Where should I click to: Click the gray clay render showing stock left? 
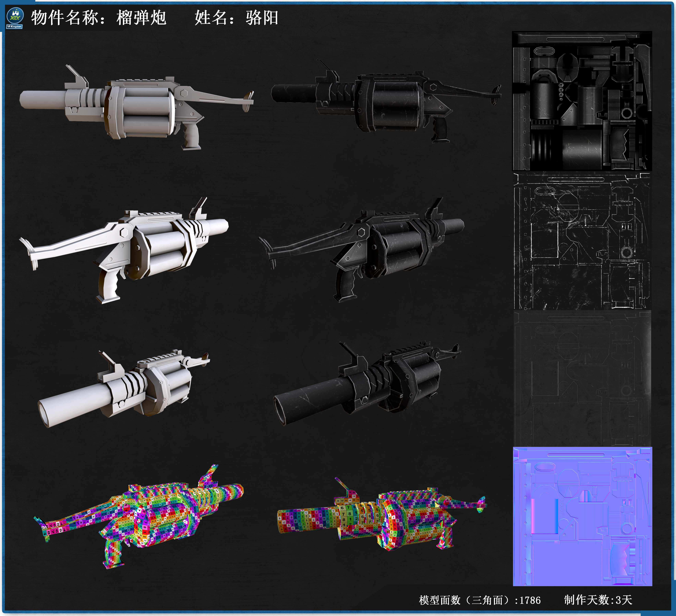coord(123,250)
